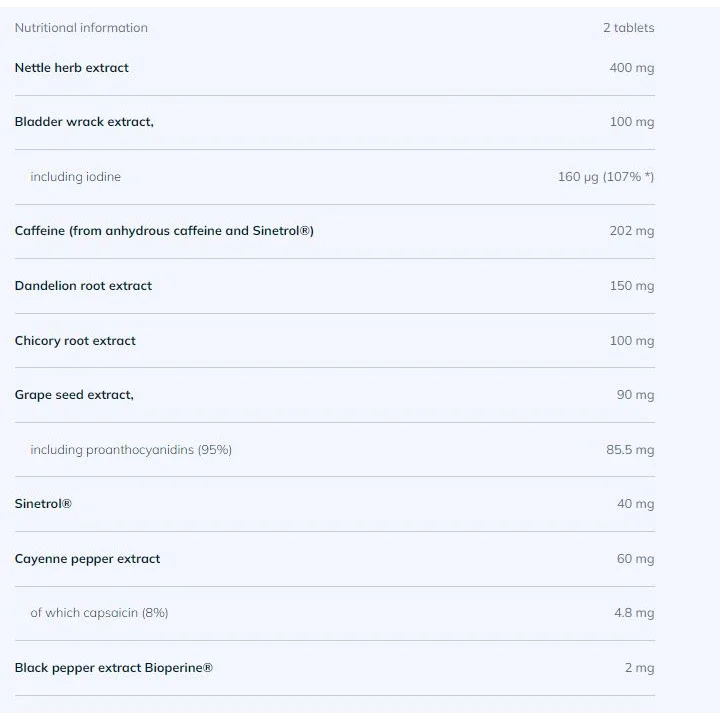Viewport: 720px width, 720px height.
Task: Select Chicory root extract label
Action: point(75,341)
